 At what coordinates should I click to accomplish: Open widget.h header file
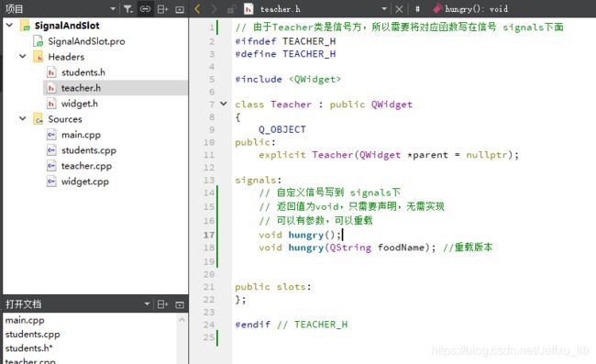[x=80, y=104]
